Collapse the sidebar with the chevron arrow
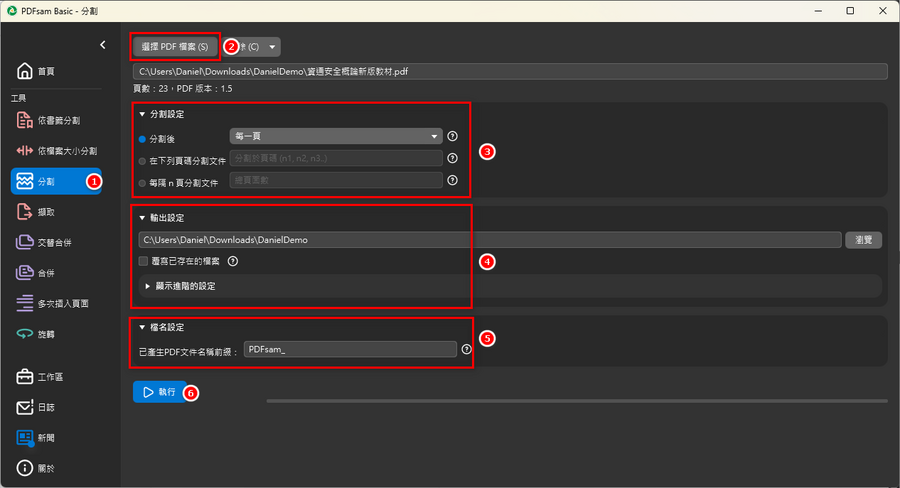The height and width of the screenshot is (488, 900). (103, 45)
